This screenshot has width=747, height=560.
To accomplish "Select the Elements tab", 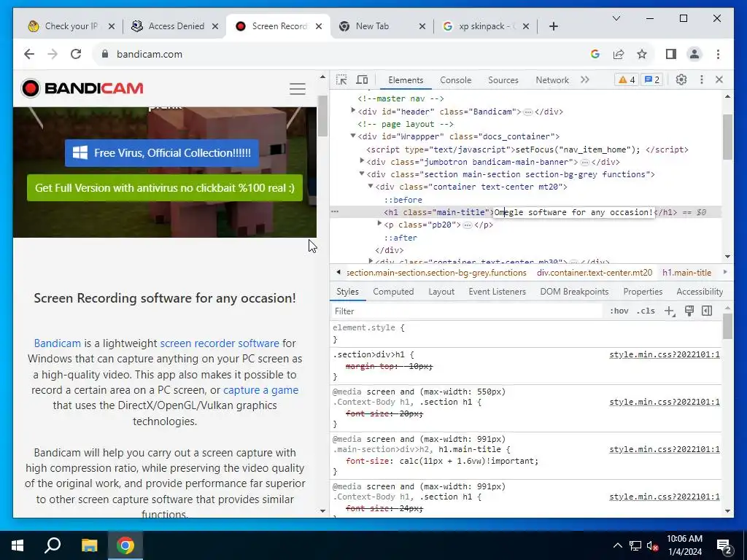I will coord(406,80).
